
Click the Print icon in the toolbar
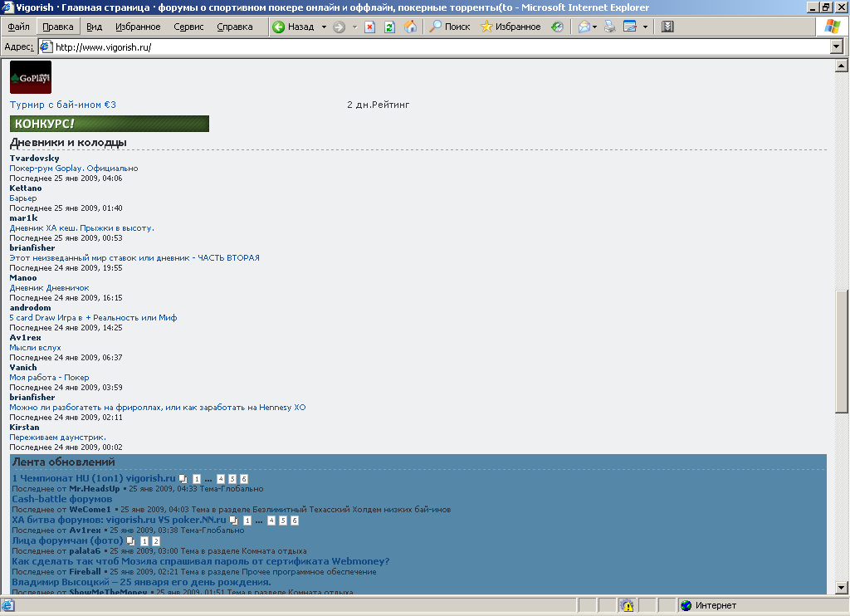tap(610, 27)
